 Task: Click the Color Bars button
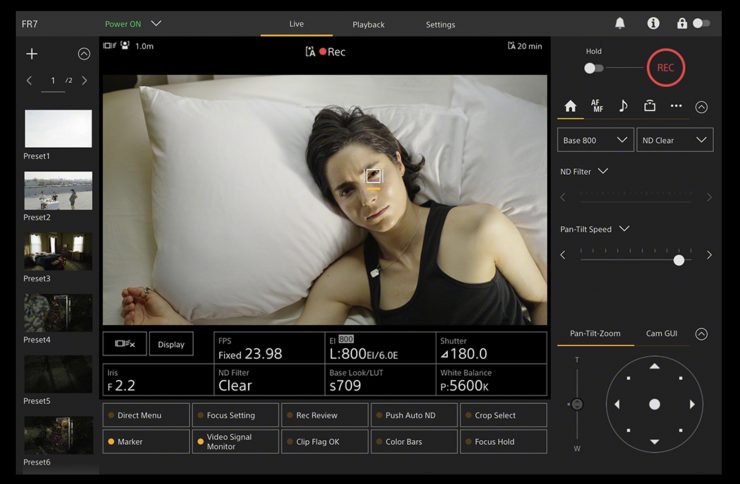tap(414, 441)
